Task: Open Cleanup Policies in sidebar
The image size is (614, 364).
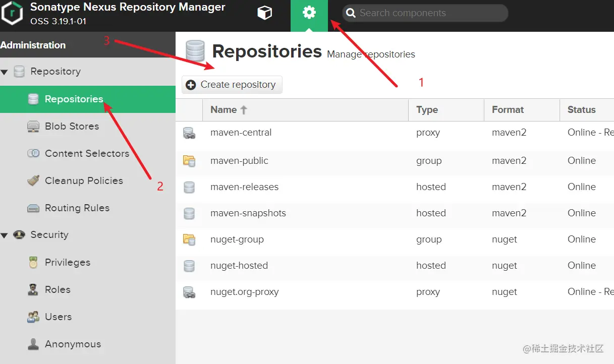Action: [x=84, y=181]
